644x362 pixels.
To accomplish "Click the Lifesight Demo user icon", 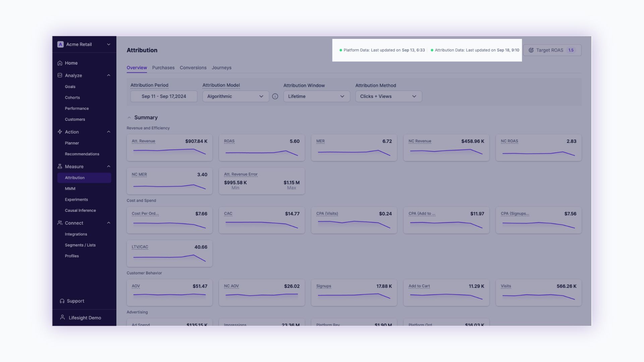I will (62, 317).
